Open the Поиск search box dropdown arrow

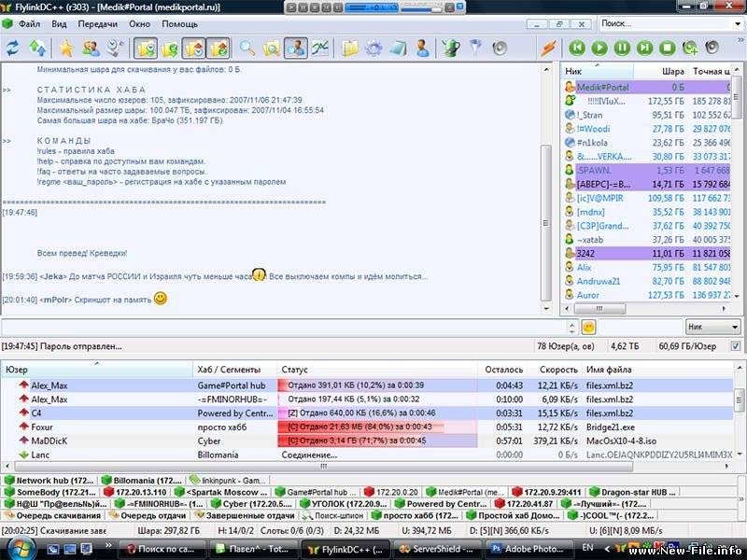click(737, 23)
